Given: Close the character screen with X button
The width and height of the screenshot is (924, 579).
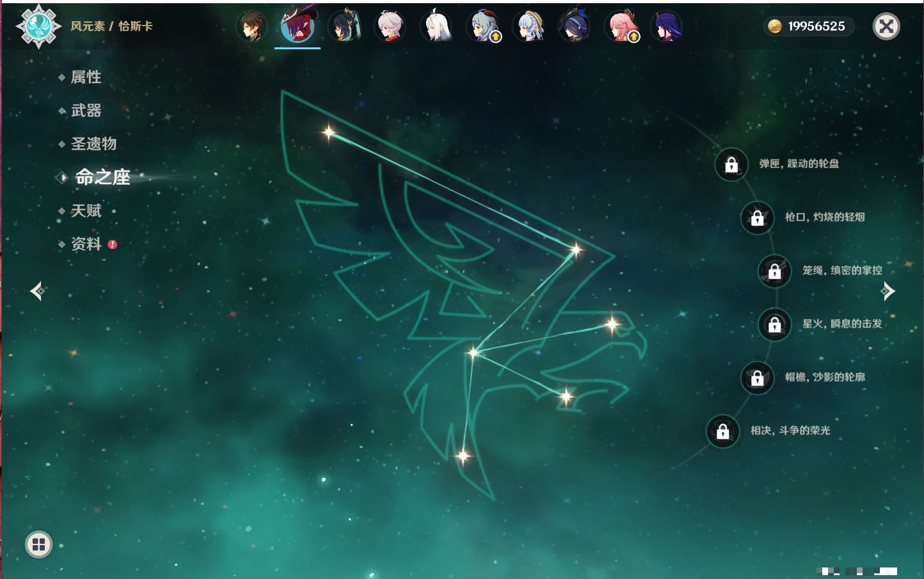Looking at the screenshot, I should pos(886,26).
